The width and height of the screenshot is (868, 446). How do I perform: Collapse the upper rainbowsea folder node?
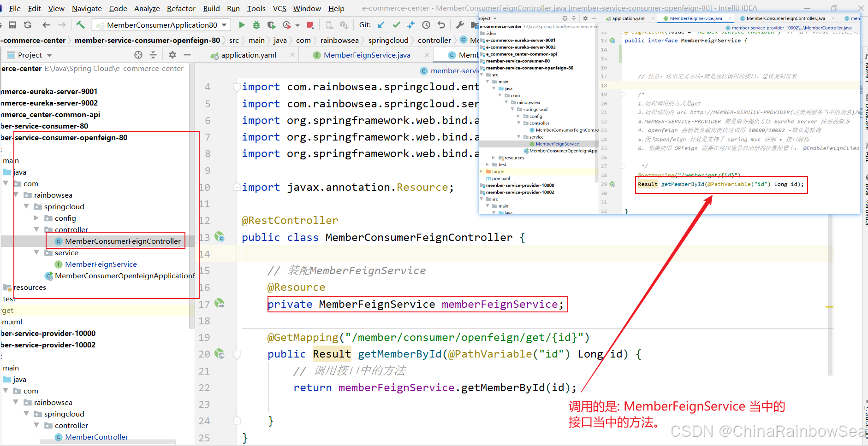coord(16,195)
